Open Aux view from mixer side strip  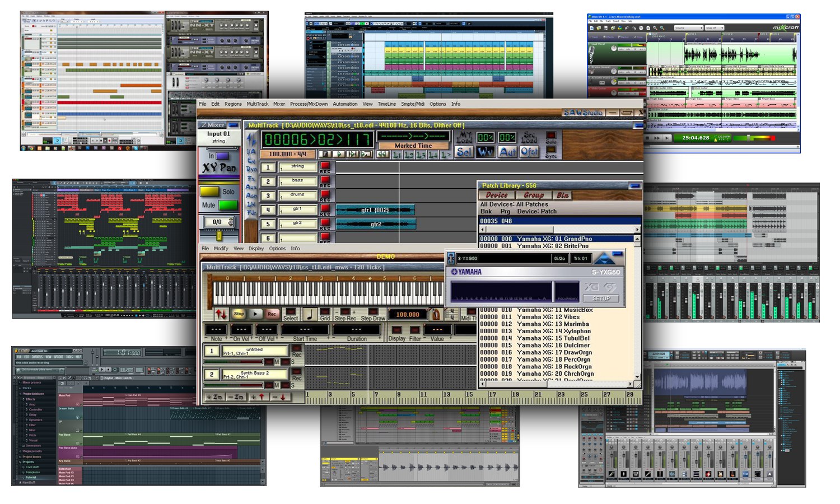pos(251,188)
